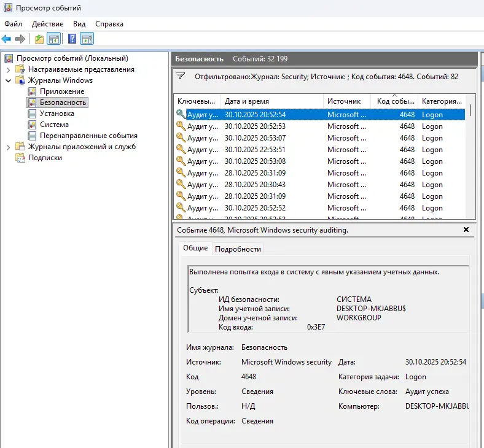484x448 pixels.
Task: Collapse the Журналы Windows node
Action: [x=8, y=80]
